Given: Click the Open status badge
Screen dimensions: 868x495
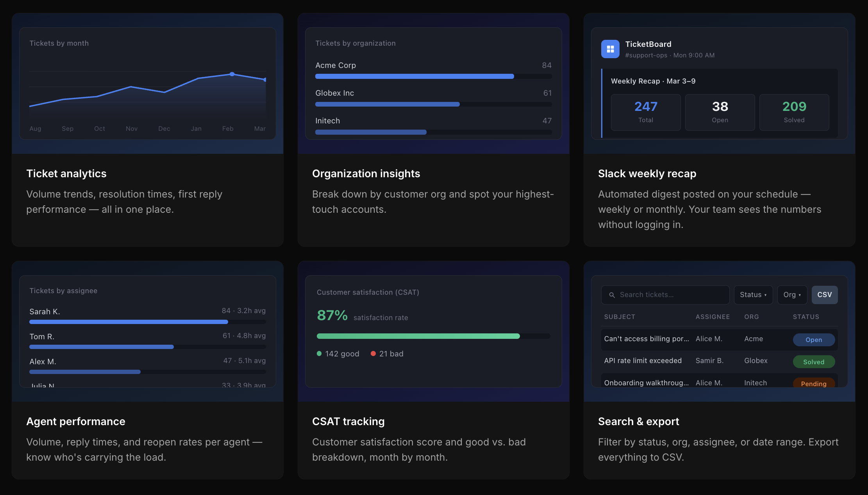Looking at the screenshot, I should [813, 340].
